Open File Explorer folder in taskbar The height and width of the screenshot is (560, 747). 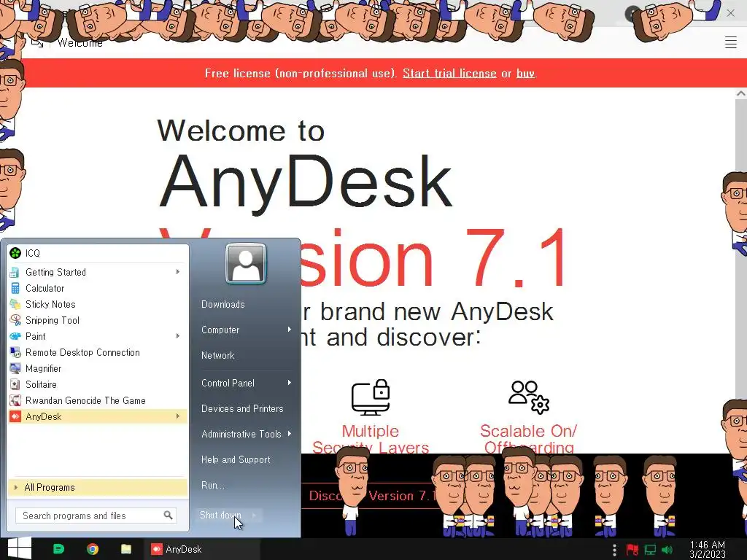[x=126, y=549]
